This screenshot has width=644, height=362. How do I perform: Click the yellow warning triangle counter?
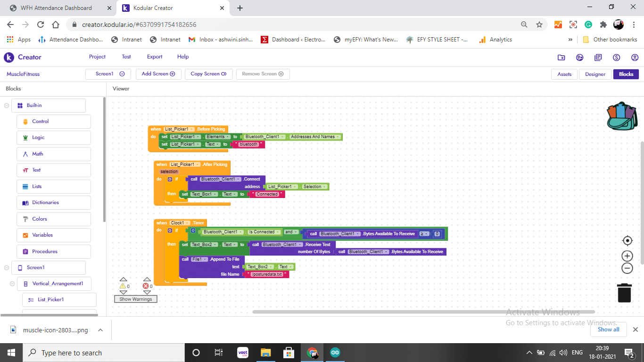[x=123, y=286]
